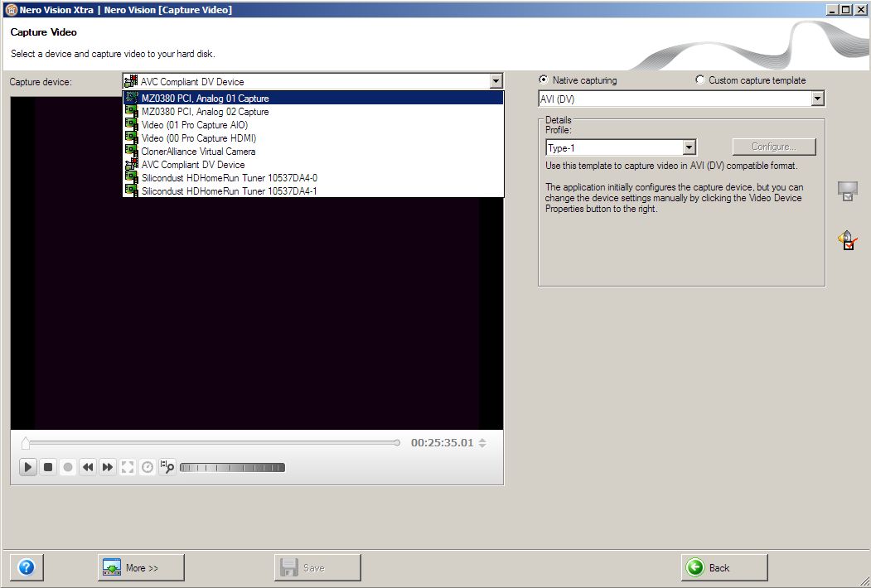Open the Profile Type-1 dropdown
Image resolution: width=871 pixels, height=588 pixels.
tap(689, 147)
